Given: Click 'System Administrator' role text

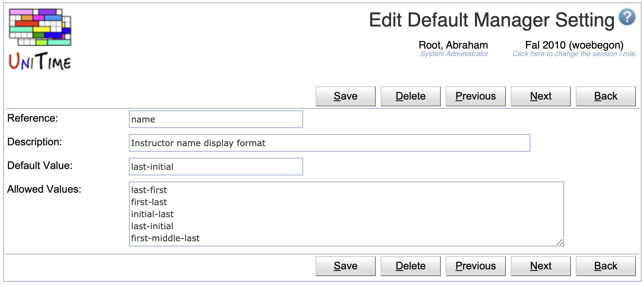Looking at the screenshot, I should [x=454, y=54].
